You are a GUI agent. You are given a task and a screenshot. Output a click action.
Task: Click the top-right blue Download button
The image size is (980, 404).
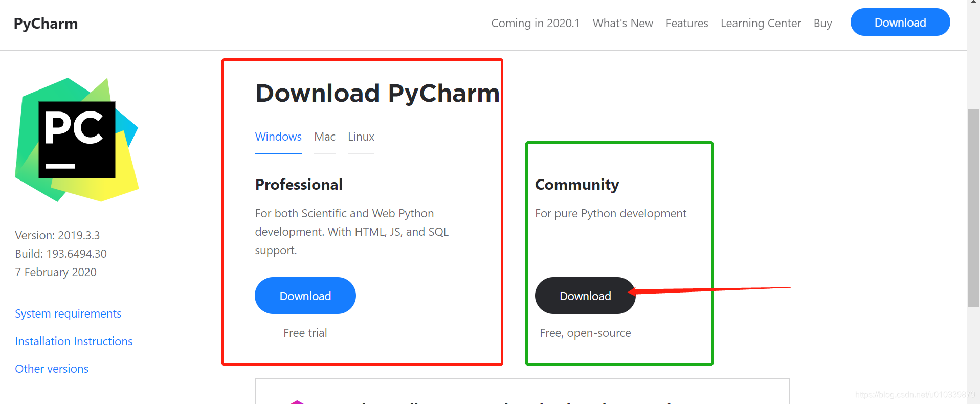900,22
